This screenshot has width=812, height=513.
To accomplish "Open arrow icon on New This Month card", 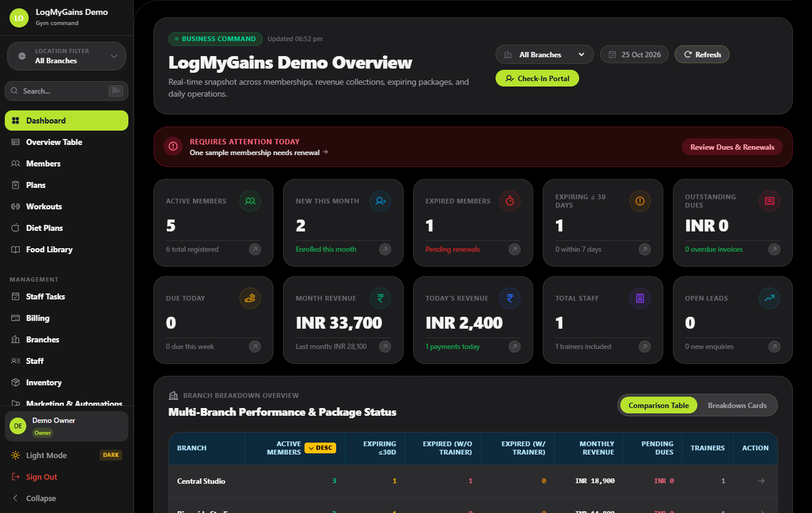I will (x=385, y=249).
